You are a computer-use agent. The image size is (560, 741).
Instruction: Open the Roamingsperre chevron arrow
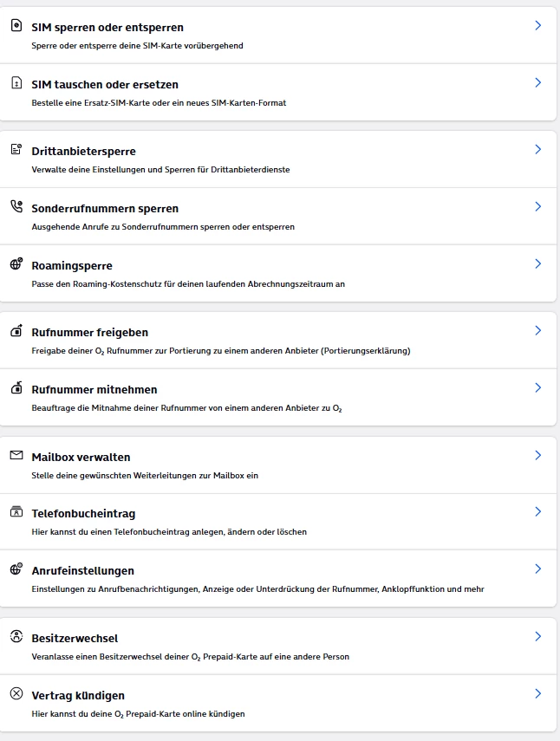point(537,263)
